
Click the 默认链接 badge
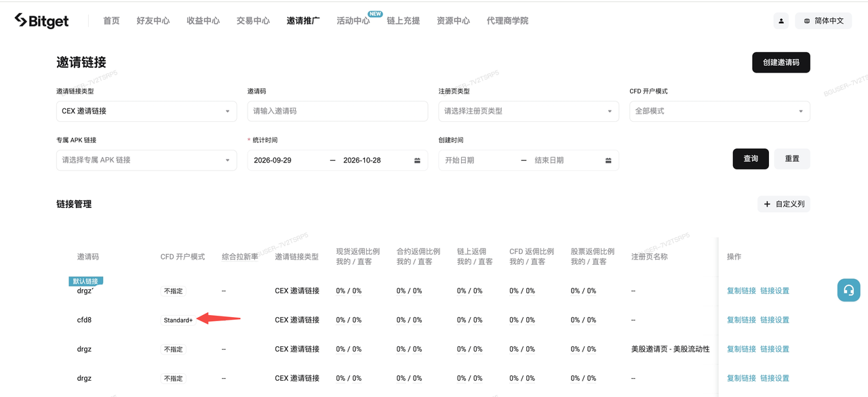coord(85,281)
